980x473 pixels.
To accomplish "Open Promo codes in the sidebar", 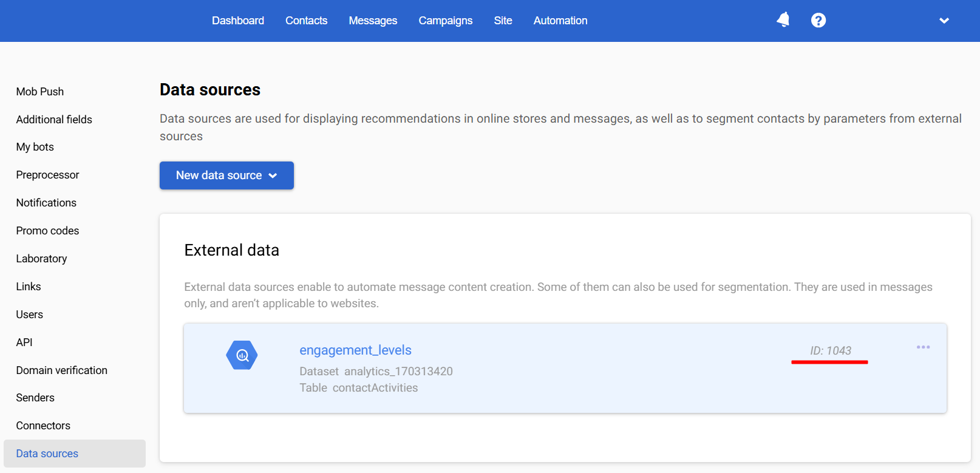I will [x=47, y=231].
